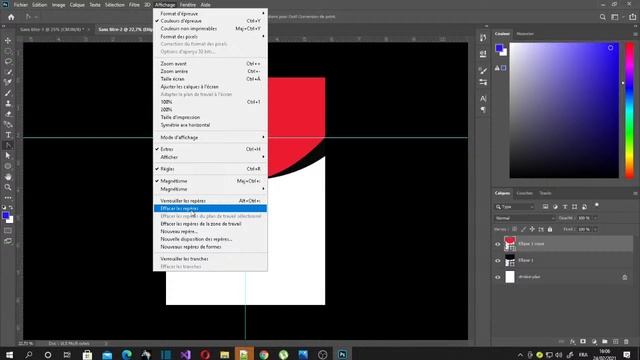Filter layers by smart object icon

point(584,207)
